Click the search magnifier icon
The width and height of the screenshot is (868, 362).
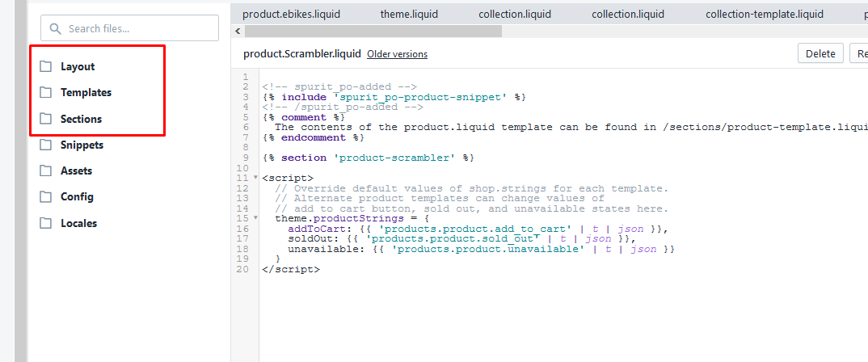tap(55, 29)
